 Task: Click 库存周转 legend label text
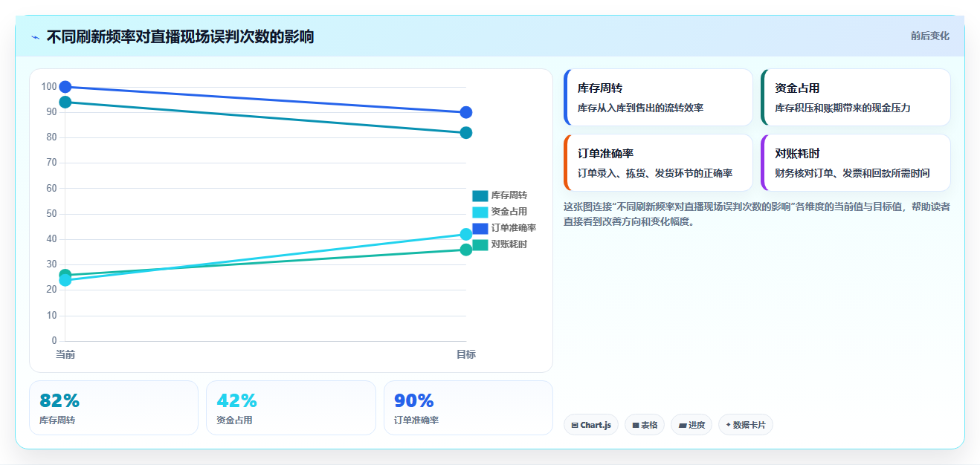[x=509, y=195]
